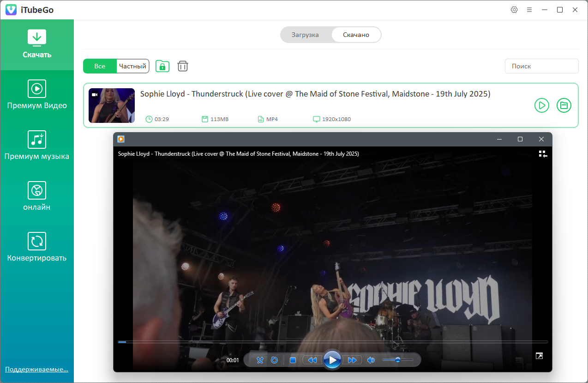Minimize the media player window

coord(499,139)
